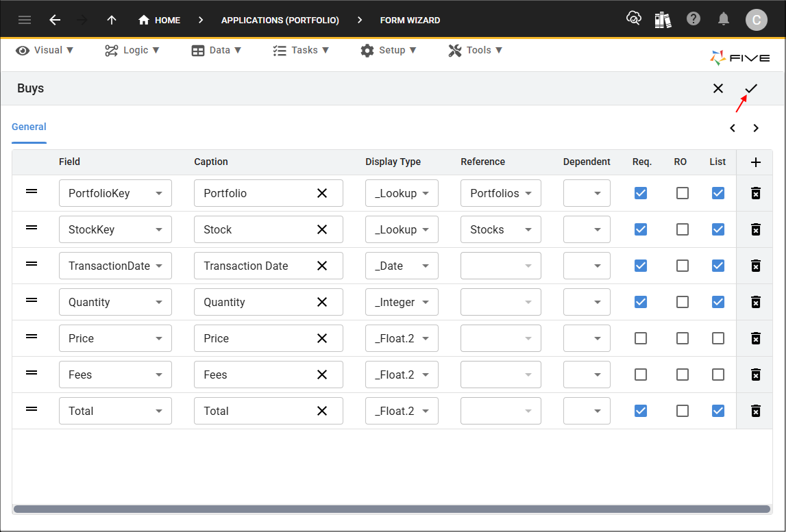Clear the Portfolio caption

[x=322, y=193]
